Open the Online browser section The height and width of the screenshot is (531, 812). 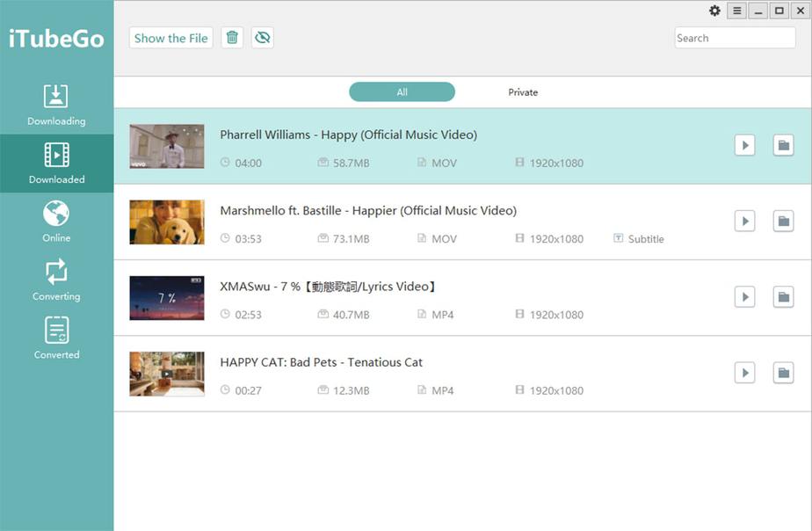tap(56, 222)
